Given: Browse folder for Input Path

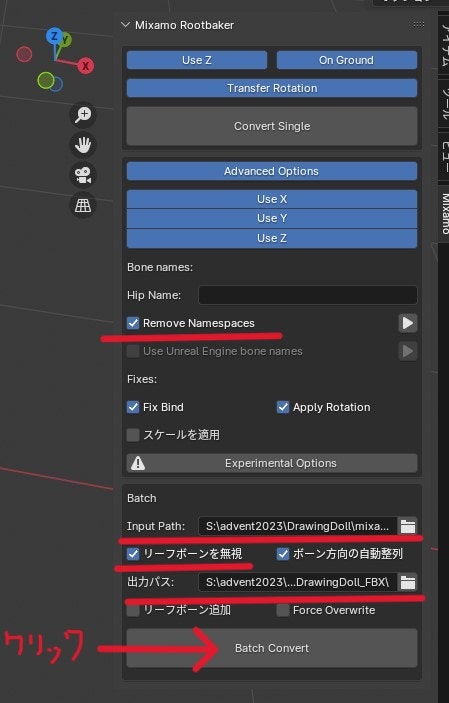Looking at the screenshot, I should point(408,526).
